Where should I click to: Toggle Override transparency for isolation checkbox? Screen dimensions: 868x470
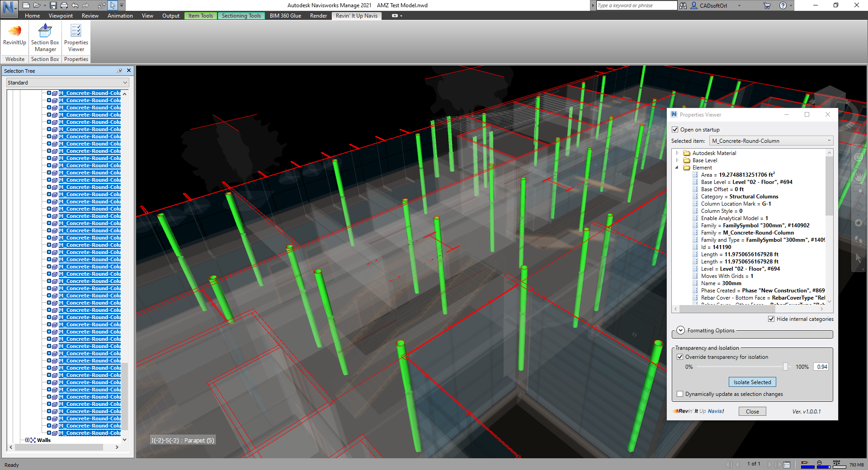(680, 357)
